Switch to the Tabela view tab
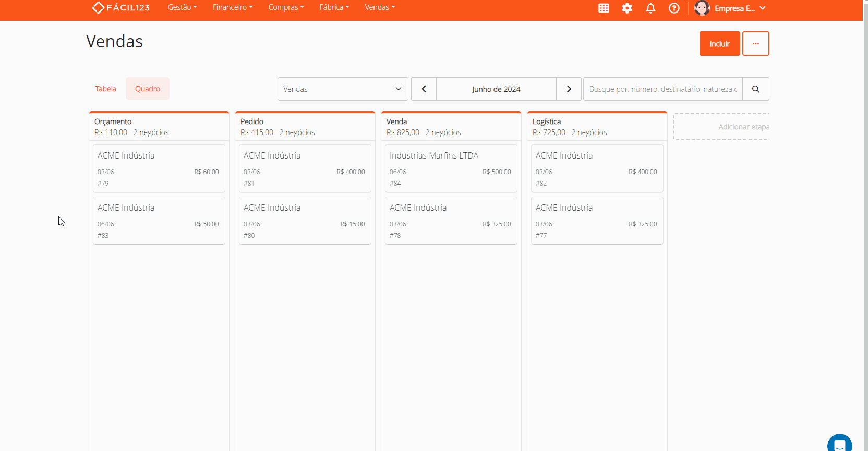This screenshot has width=868, height=451. point(105,89)
